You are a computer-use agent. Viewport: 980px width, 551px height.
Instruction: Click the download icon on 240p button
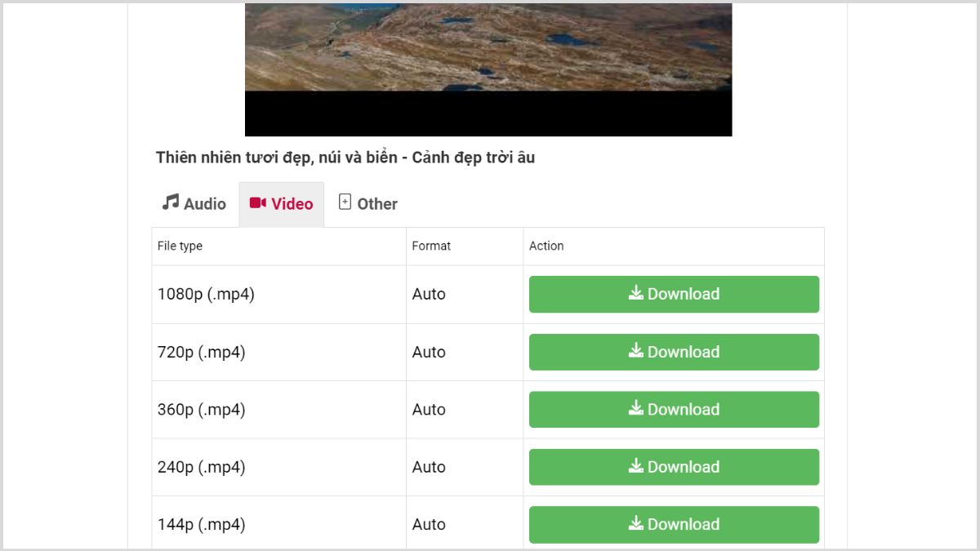[x=635, y=466]
